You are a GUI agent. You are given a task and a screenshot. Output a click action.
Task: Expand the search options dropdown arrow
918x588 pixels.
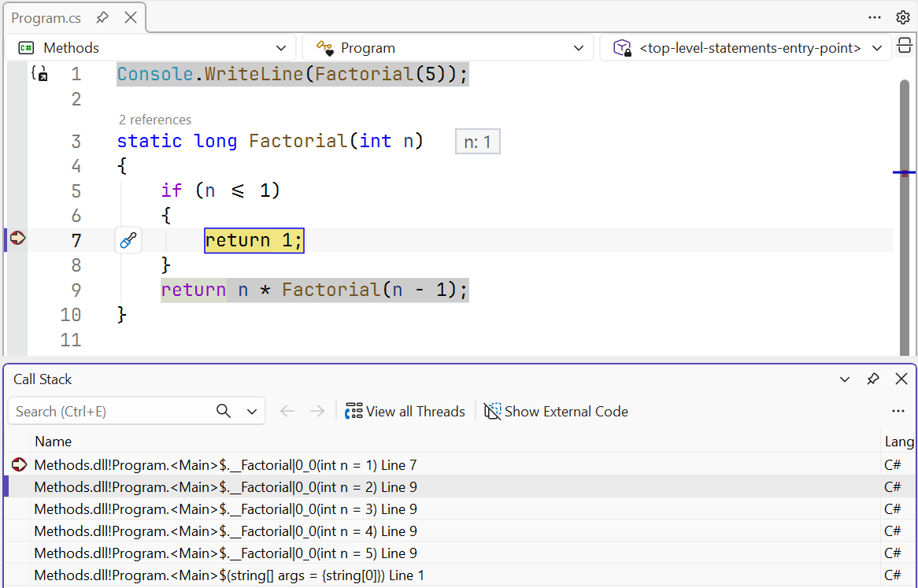click(x=252, y=412)
